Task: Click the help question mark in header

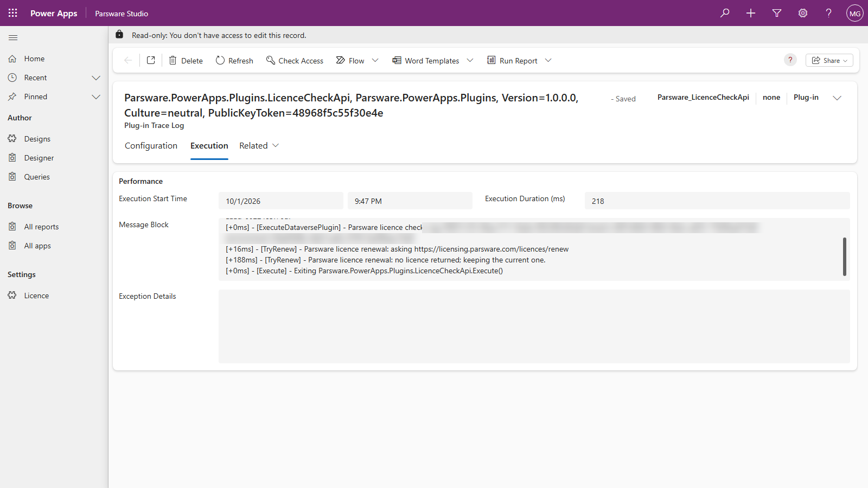Action: tap(829, 13)
